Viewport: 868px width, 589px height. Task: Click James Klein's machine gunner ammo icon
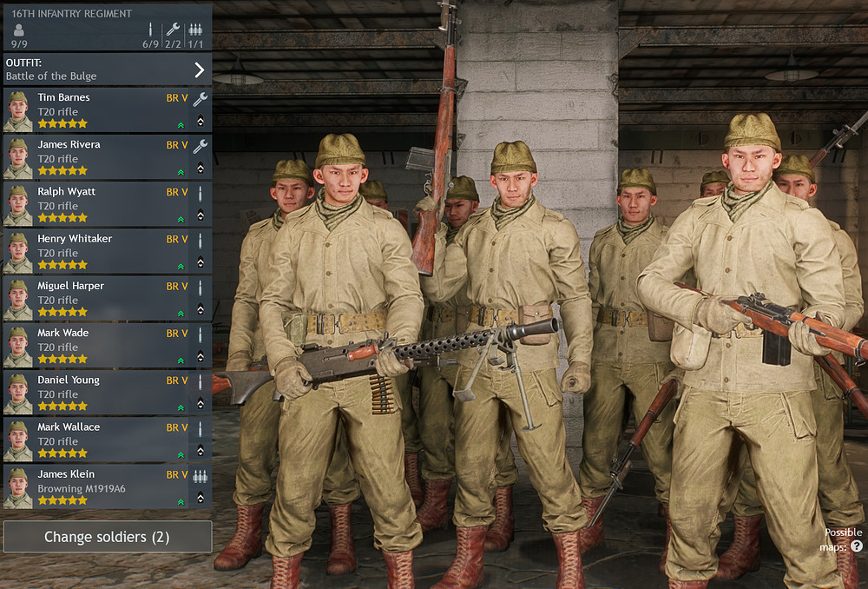point(201,475)
